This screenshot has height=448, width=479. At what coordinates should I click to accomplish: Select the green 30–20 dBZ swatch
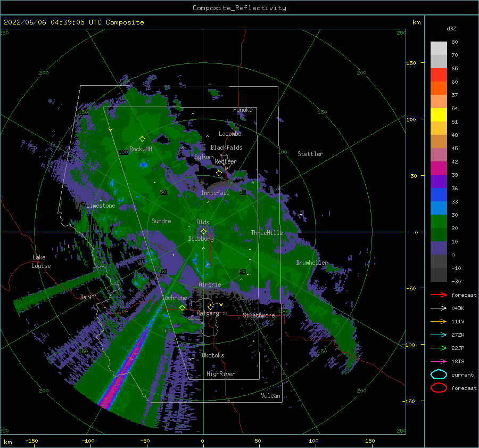tap(439, 222)
